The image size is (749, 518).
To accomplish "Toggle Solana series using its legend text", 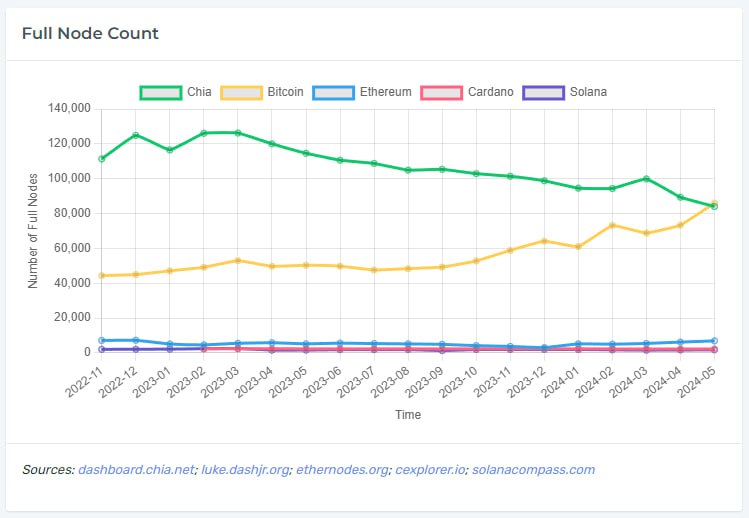I will (x=588, y=92).
